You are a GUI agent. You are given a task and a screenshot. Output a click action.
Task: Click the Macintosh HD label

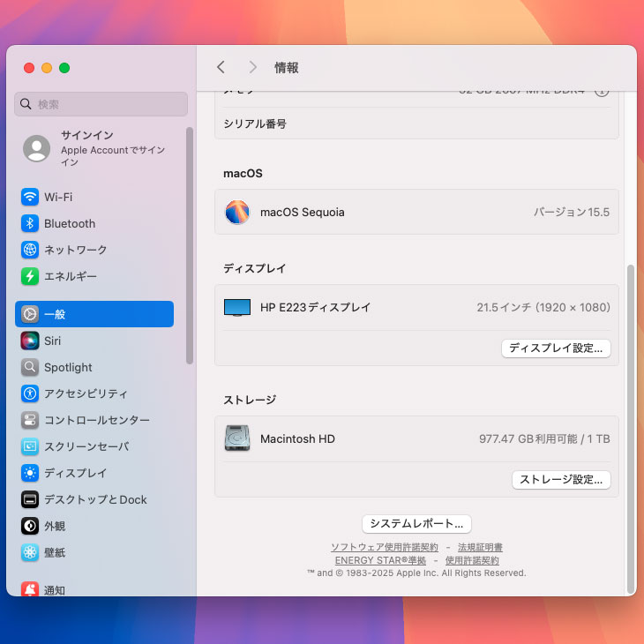coord(297,438)
